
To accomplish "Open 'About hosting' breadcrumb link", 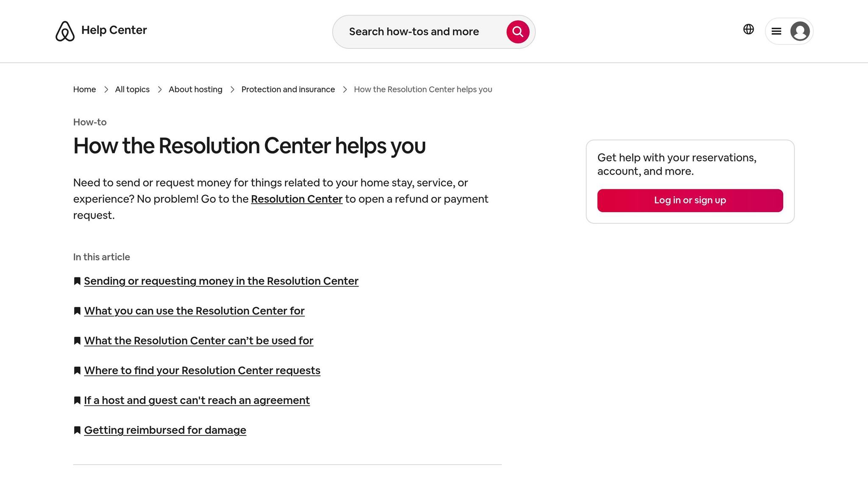I will point(195,89).
